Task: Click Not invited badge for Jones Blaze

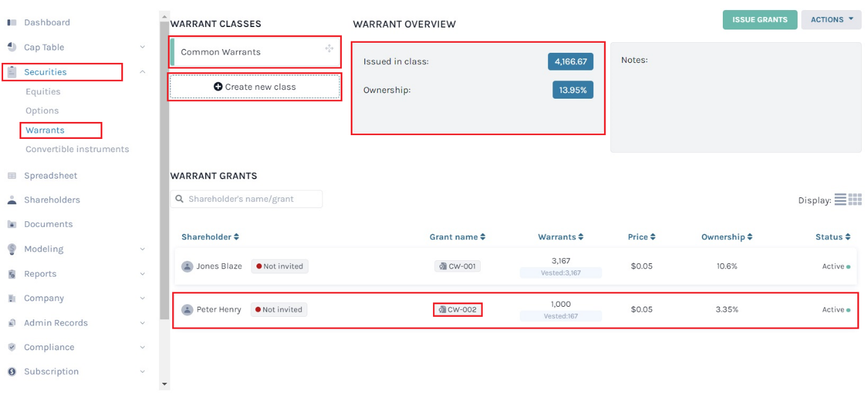Action: click(280, 267)
